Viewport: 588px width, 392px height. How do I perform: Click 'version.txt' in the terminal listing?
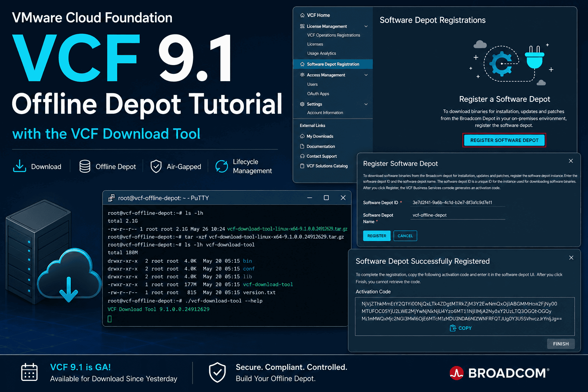pos(259,292)
